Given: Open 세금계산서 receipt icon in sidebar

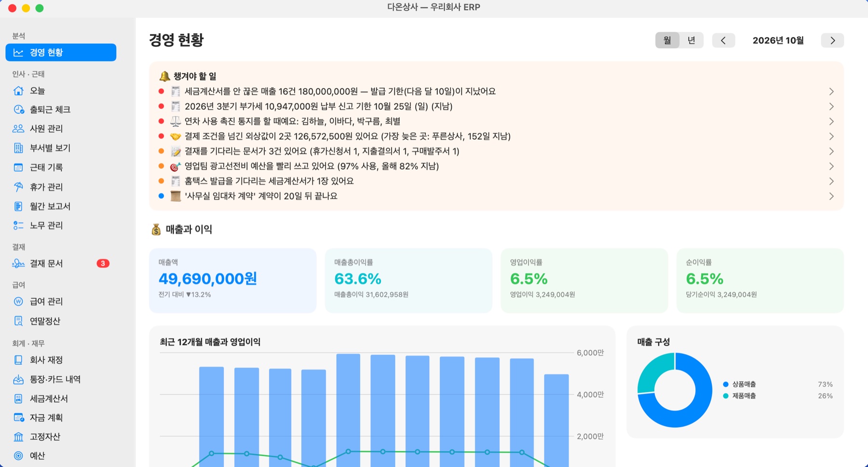Looking at the screenshot, I should [18, 399].
